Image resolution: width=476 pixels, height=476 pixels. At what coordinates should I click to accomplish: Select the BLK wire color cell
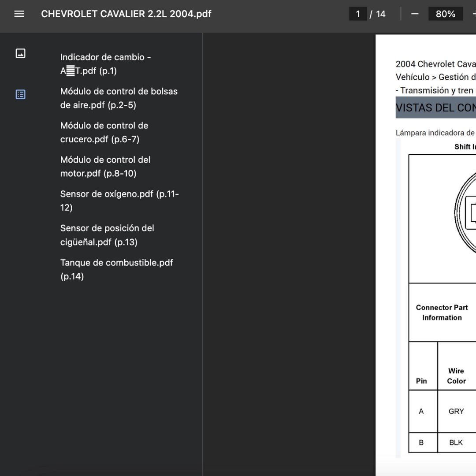[456, 443]
